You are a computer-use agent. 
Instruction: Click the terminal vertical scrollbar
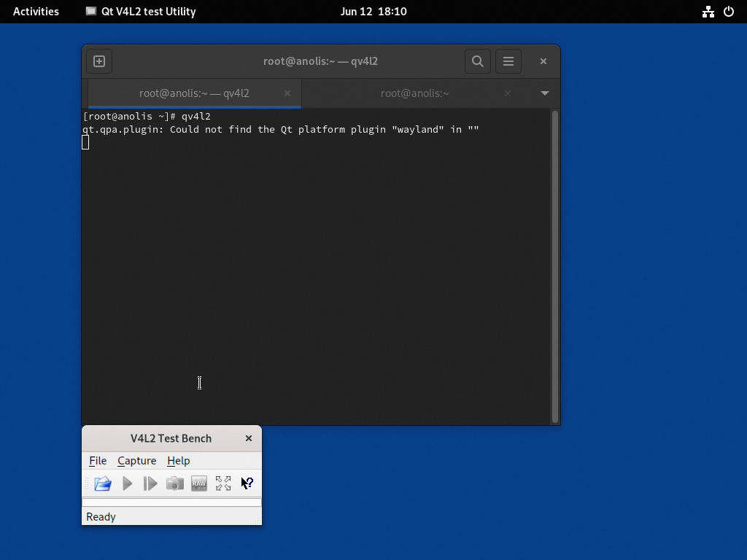[555, 266]
